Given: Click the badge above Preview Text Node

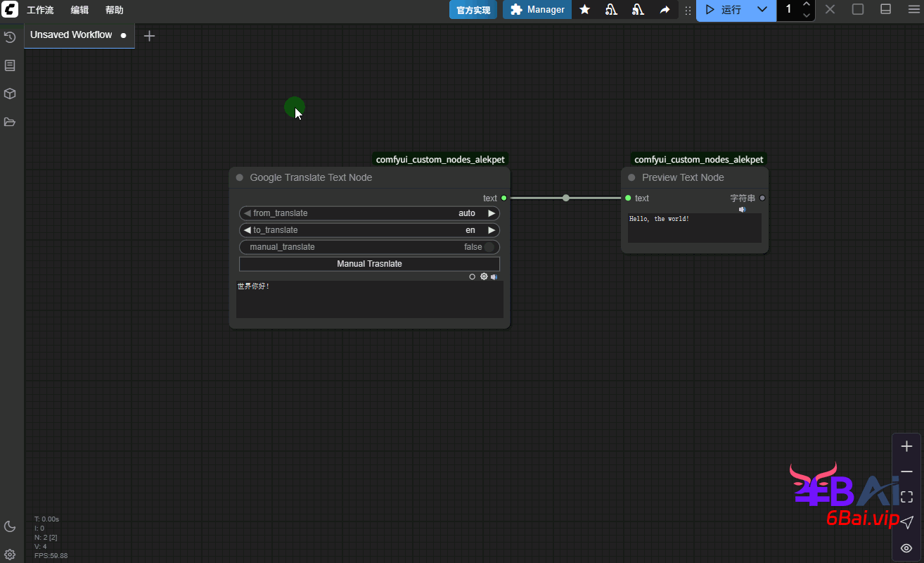Looking at the screenshot, I should (698, 160).
